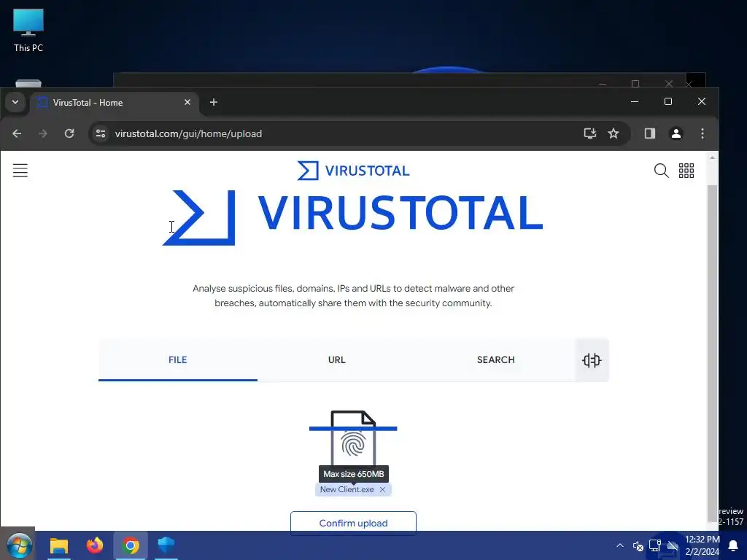Switch to the SEARCH tab
The height and width of the screenshot is (560, 747).
point(496,360)
